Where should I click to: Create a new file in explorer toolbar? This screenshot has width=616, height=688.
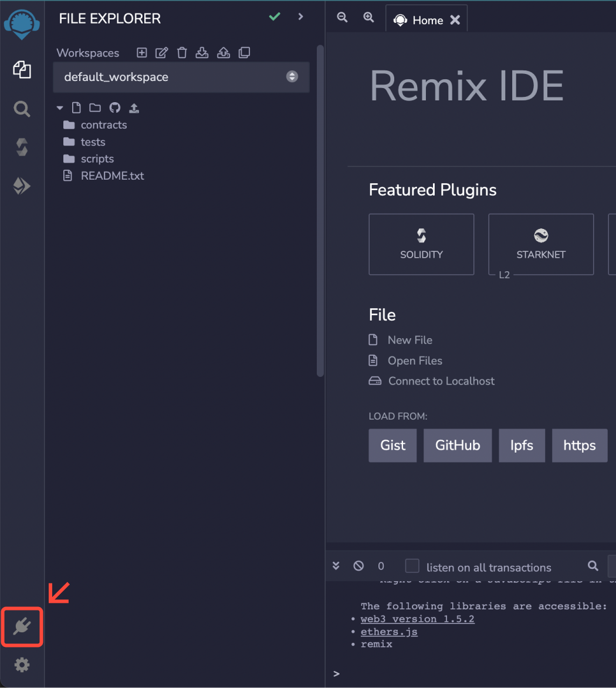(76, 108)
